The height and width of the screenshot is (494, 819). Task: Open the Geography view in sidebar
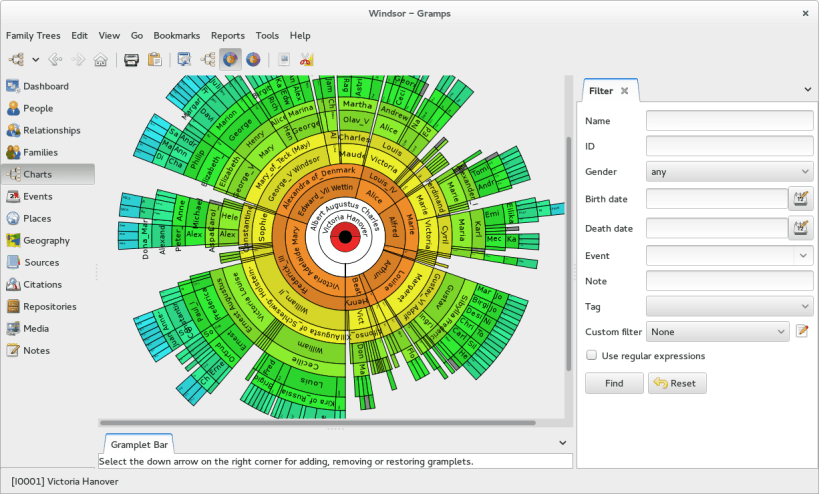pyautogui.click(x=46, y=240)
